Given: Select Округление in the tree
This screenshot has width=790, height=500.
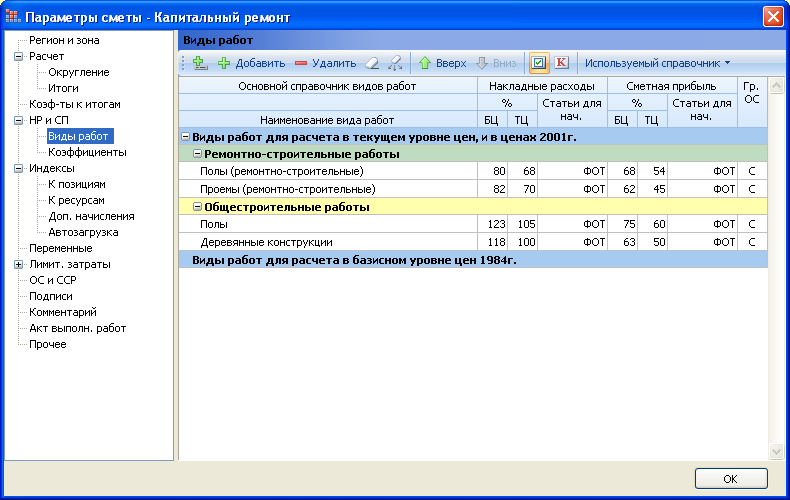Looking at the screenshot, I should click(79, 72).
